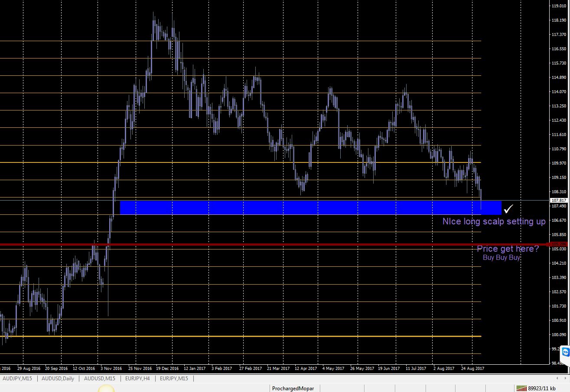Click the connection status 89923/11 kb indicator
Screen dimensions: 570x392
[535, 389]
